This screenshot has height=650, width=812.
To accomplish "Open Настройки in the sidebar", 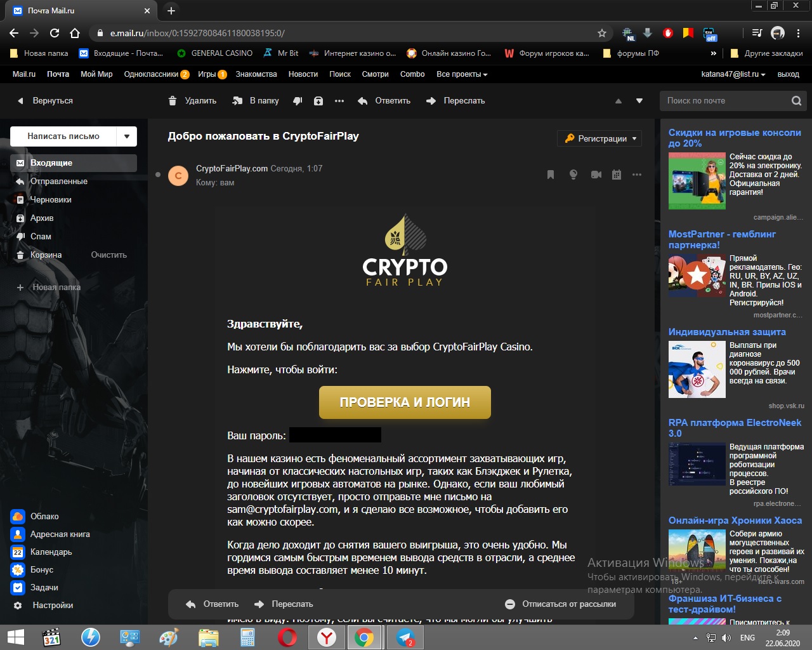I will (44, 606).
